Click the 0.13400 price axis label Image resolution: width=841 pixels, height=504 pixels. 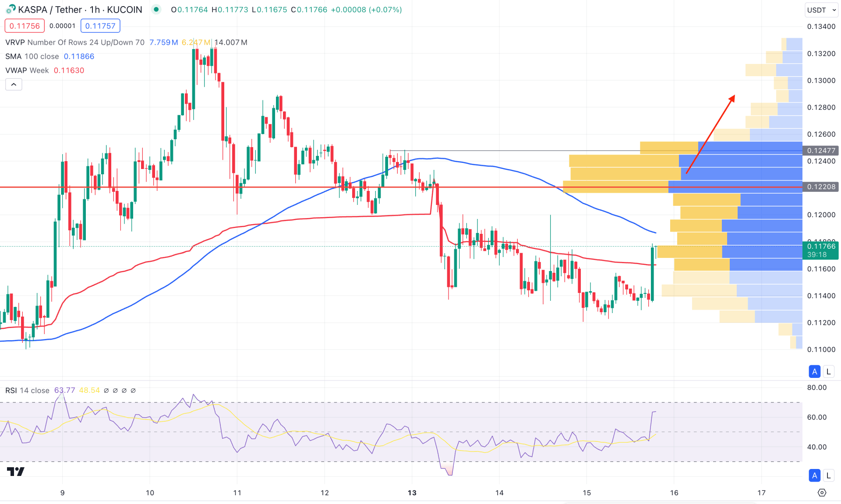[x=821, y=27]
